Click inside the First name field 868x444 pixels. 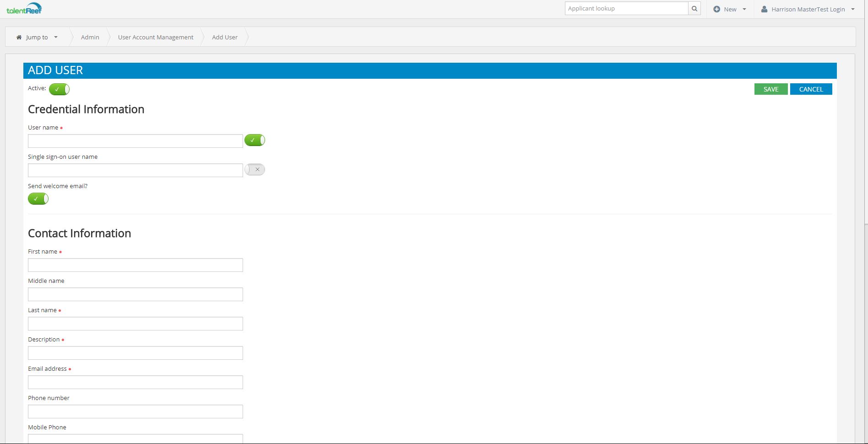(136, 265)
